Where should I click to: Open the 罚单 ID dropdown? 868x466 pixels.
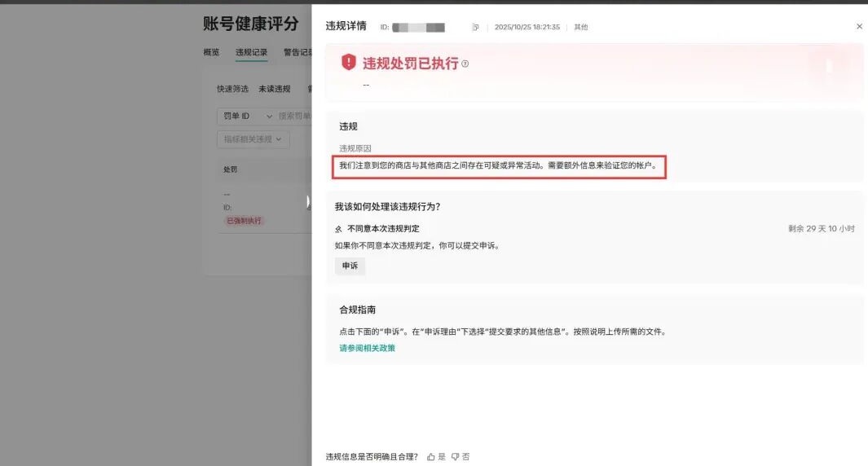tap(247, 116)
